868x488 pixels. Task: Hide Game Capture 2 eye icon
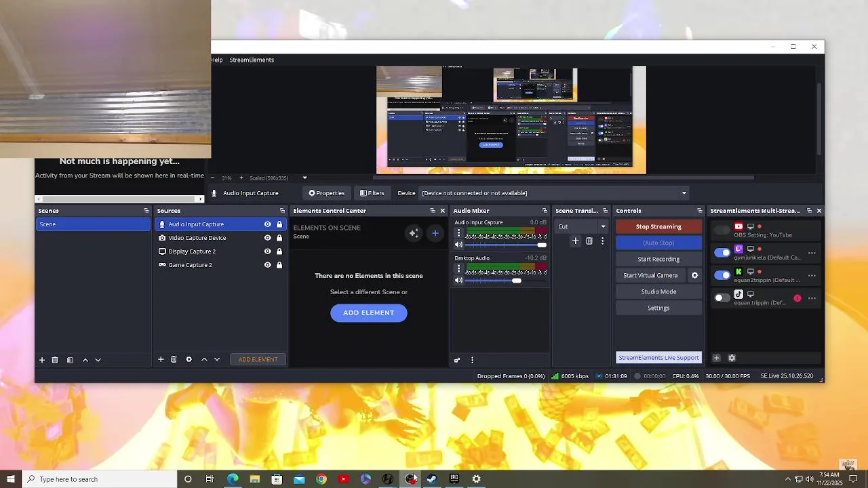(x=267, y=265)
